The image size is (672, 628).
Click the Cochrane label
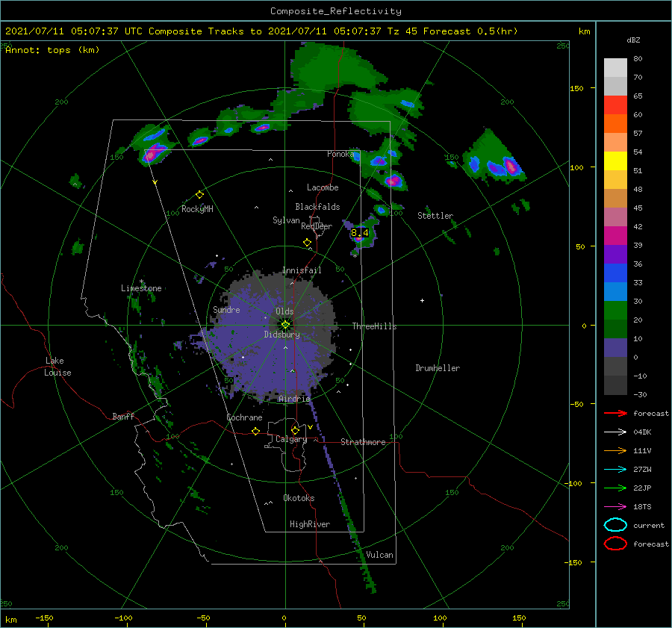click(x=244, y=417)
